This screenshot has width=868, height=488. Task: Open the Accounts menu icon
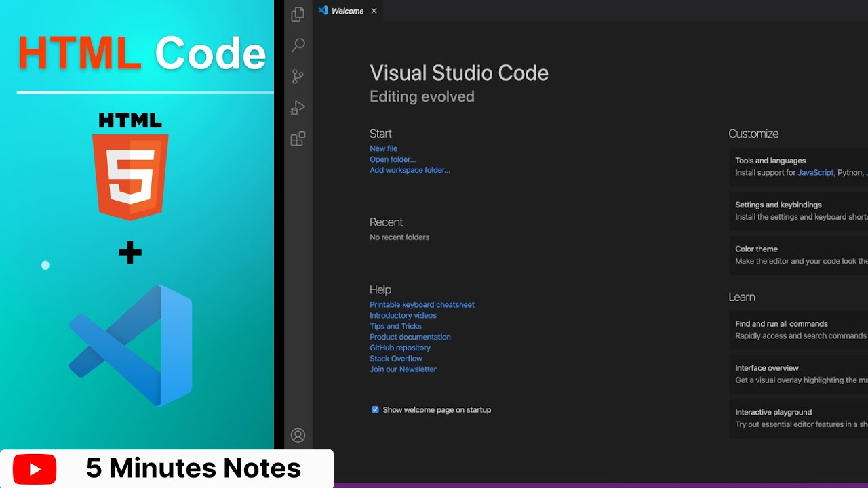[298, 435]
